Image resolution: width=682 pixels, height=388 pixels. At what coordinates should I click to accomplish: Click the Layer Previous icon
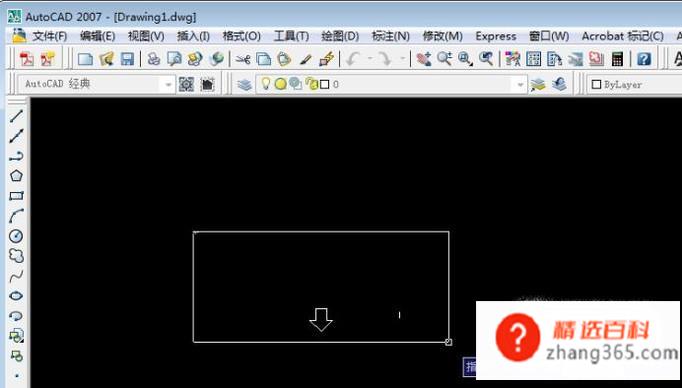pos(559,84)
